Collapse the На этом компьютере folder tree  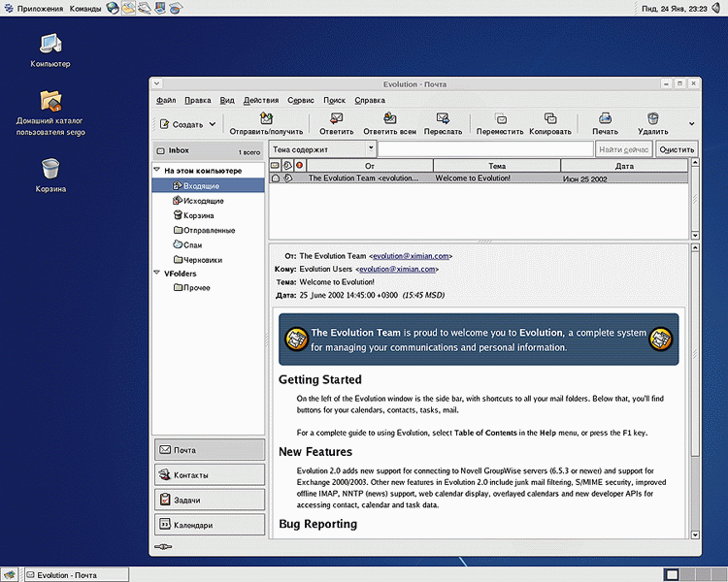pyautogui.click(x=157, y=171)
